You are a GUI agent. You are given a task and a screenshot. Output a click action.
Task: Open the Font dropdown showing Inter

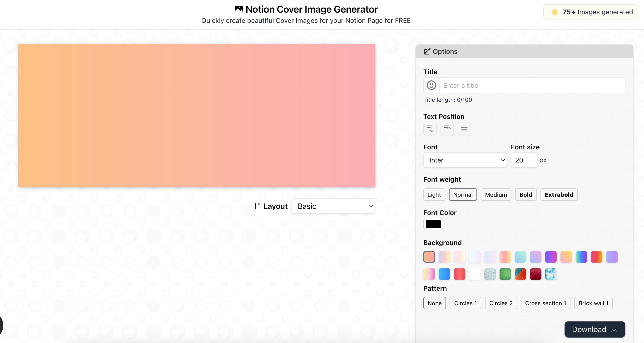465,160
